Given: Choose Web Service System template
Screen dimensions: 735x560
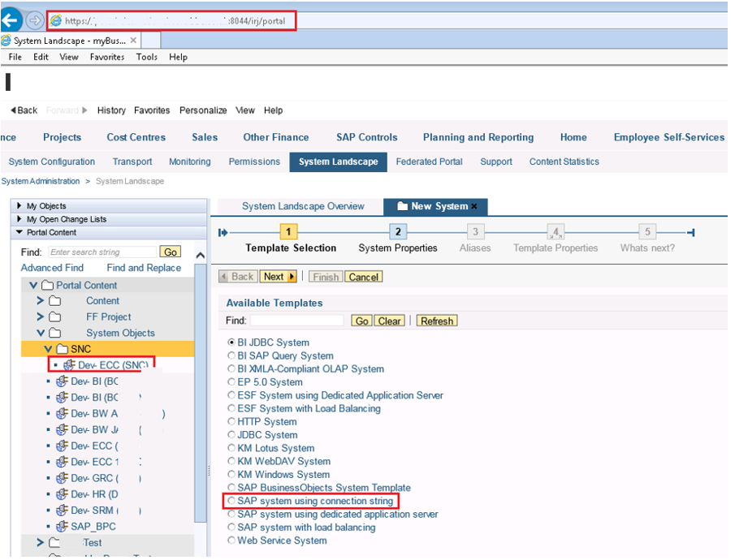Looking at the screenshot, I should pos(231,541).
